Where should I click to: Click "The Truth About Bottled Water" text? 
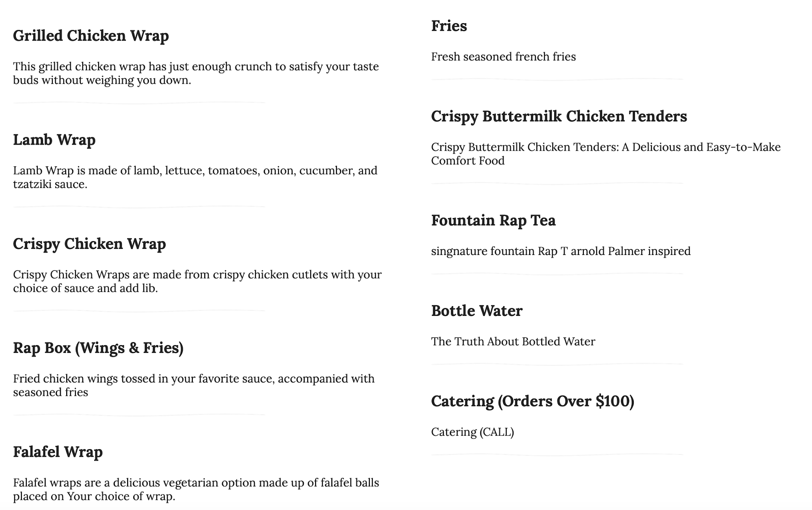coord(513,341)
